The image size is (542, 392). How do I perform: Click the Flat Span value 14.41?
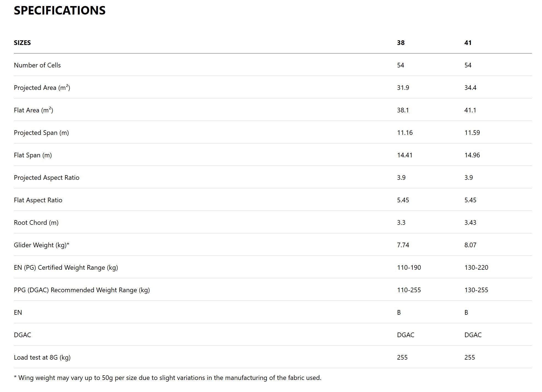click(x=404, y=155)
